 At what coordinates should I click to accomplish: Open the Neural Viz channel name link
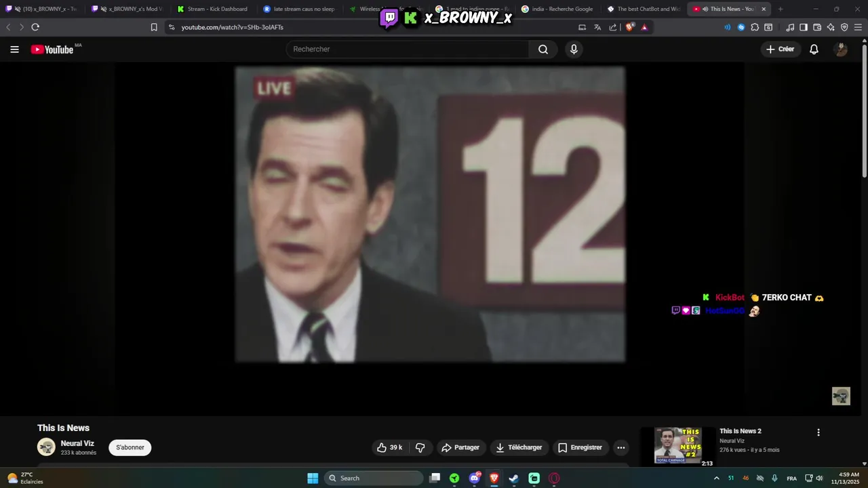pos(77,443)
